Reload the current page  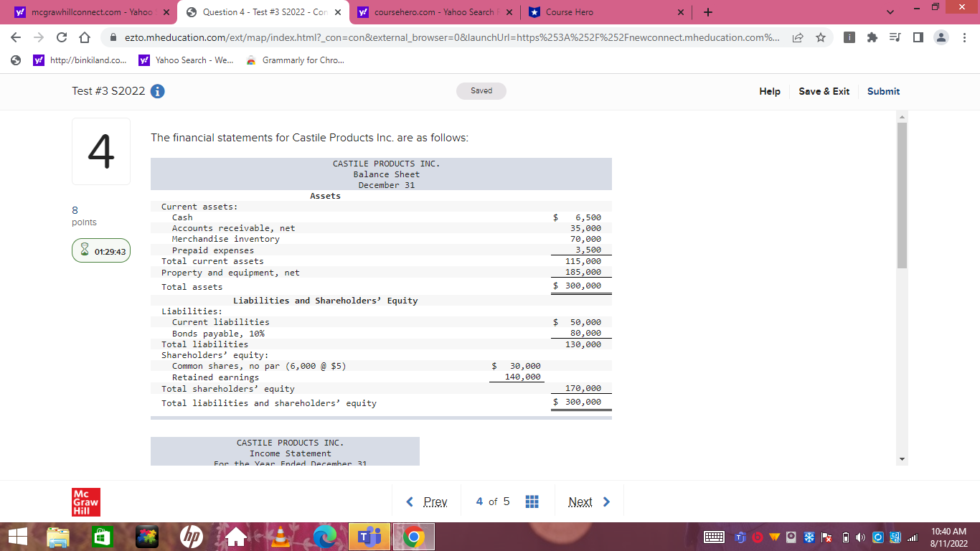tap(61, 37)
